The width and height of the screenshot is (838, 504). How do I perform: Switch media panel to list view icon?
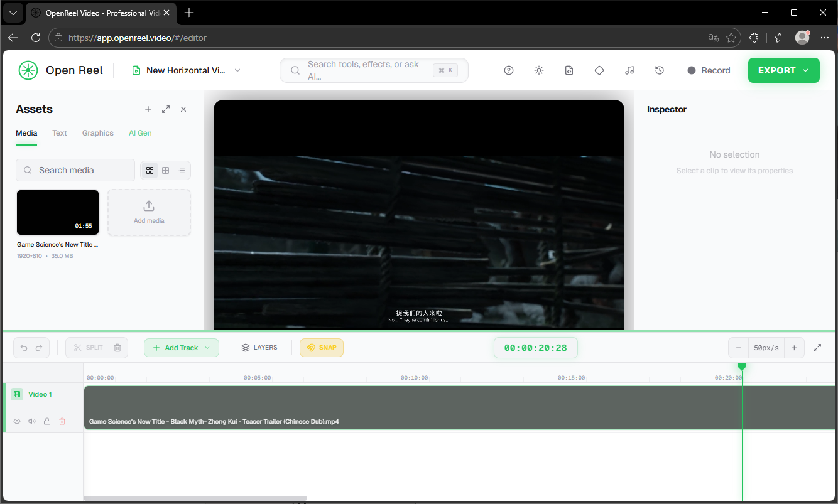click(x=181, y=170)
